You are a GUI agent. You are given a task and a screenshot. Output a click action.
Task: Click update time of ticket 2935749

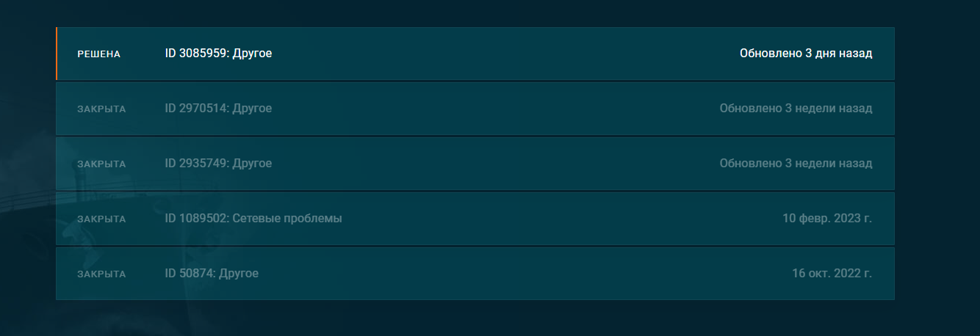(796, 164)
